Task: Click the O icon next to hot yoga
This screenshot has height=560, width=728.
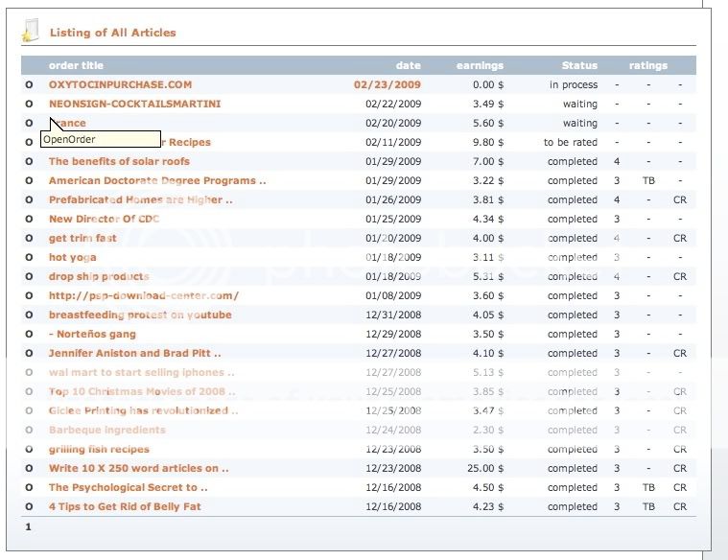Action: pos(29,258)
